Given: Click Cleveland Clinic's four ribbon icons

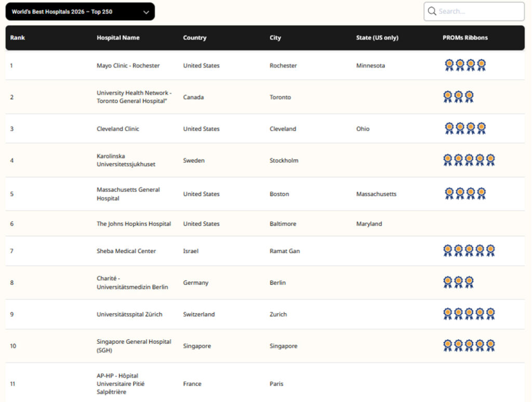Looking at the screenshot, I should [465, 128].
